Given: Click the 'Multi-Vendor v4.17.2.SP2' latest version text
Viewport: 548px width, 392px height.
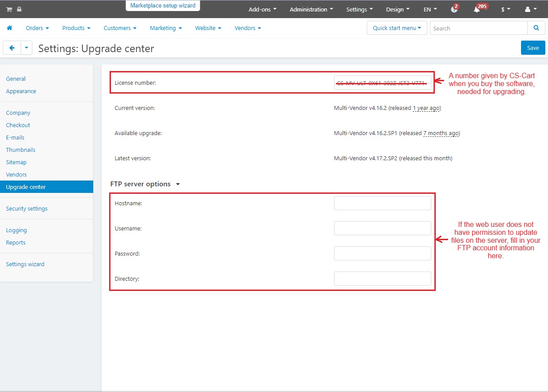Looking at the screenshot, I should 366,158.
